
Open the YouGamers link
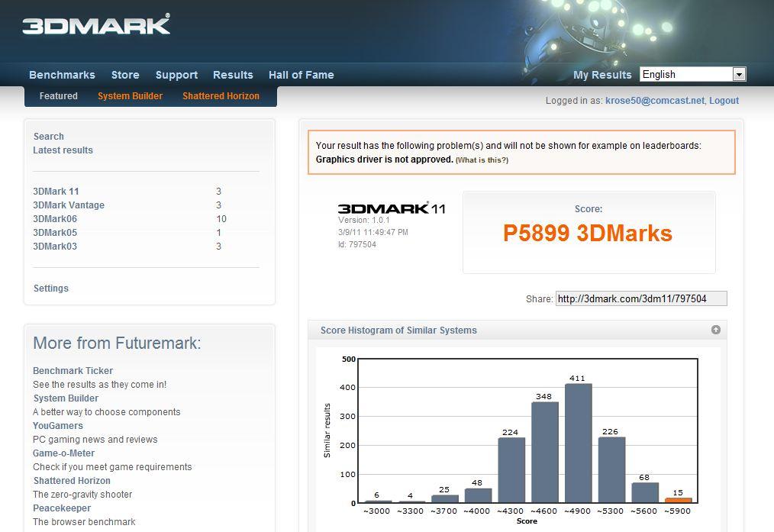click(58, 425)
